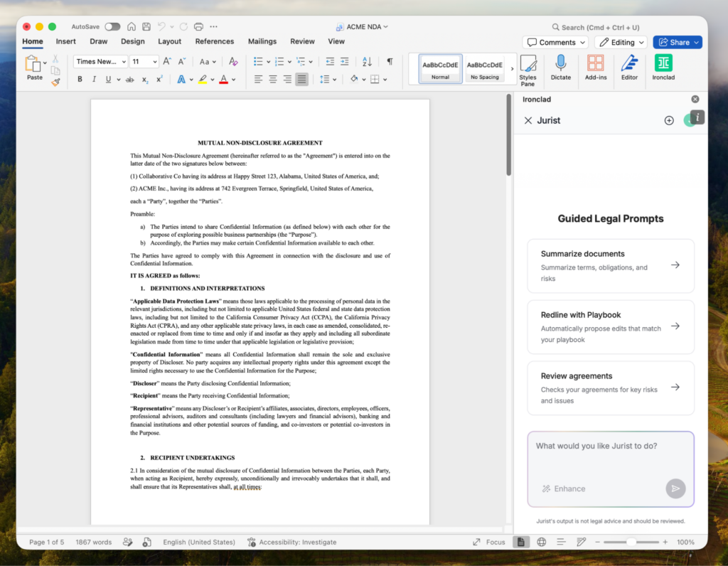Viewport: 728px width, 566px height.
Task: Open the Comments dropdown
Action: click(556, 42)
